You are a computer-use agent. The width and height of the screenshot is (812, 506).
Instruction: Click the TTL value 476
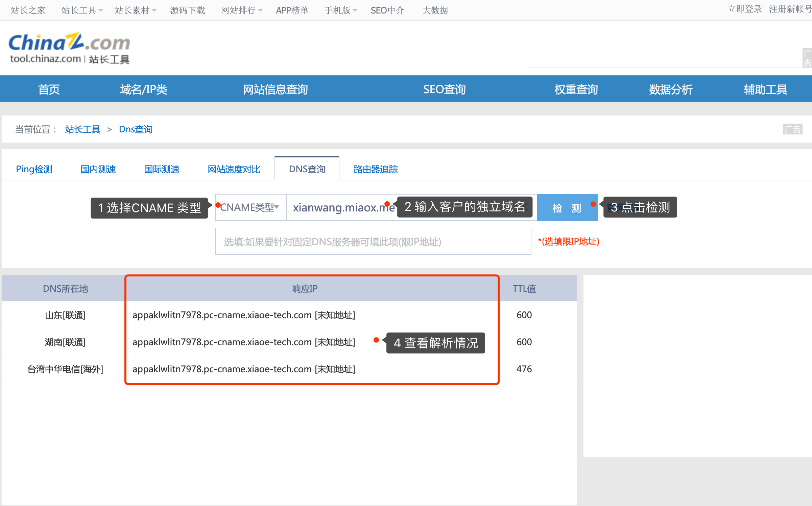pos(524,369)
